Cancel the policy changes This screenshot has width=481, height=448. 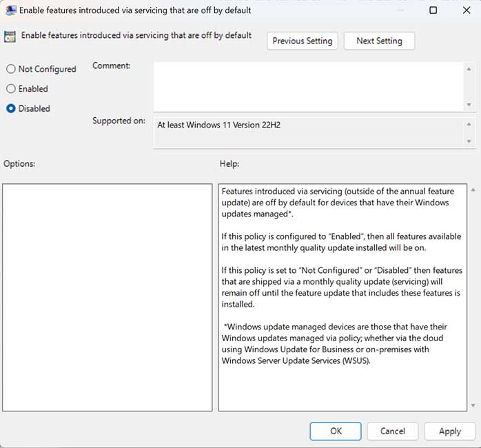point(392,431)
